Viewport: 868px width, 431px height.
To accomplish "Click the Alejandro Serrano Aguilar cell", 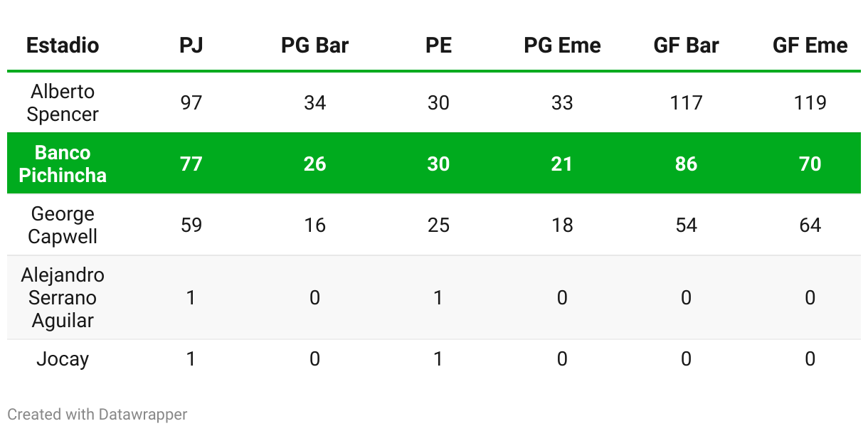I will (x=63, y=297).
